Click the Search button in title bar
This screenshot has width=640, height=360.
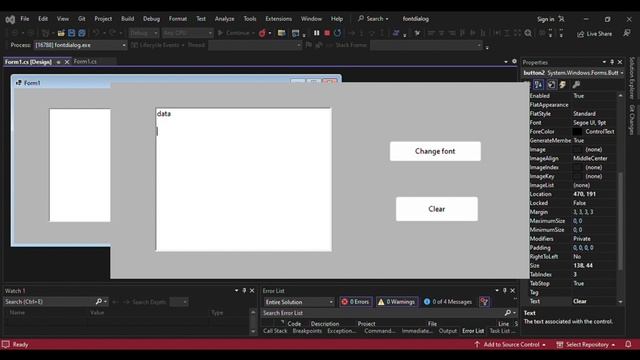tap(373, 19)
